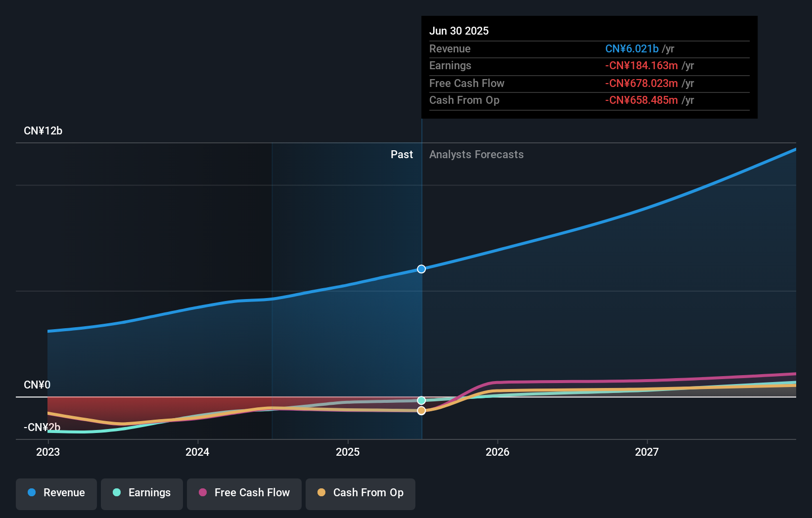Select the teal Earnings legend dot
Viewport: 812px width, 518px height.
(117, 493)
